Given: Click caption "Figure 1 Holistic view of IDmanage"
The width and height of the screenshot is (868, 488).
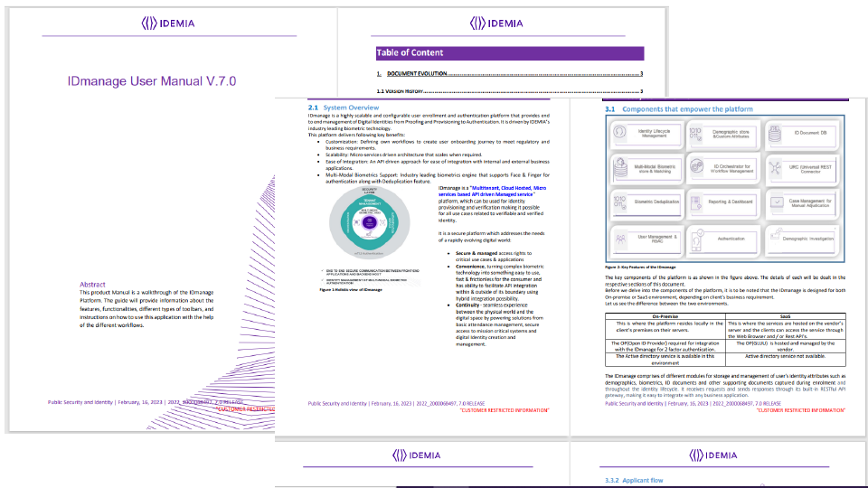Looking at the screenshot, I should pos(351,289).
